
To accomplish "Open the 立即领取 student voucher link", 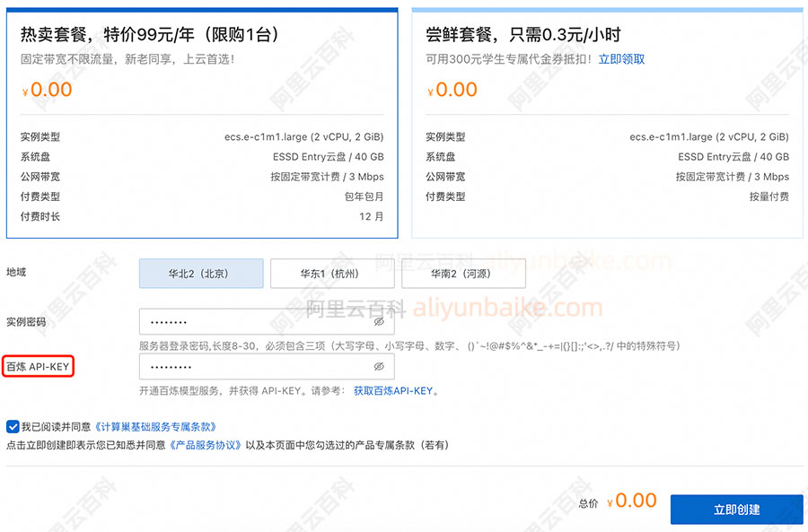I will (621, 59).
